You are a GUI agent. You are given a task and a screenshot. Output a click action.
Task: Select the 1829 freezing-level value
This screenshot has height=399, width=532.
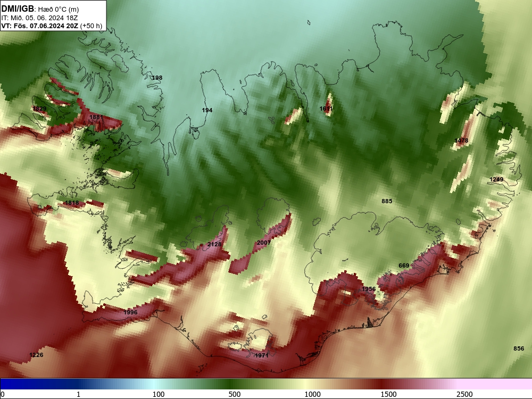coord(39,109)
